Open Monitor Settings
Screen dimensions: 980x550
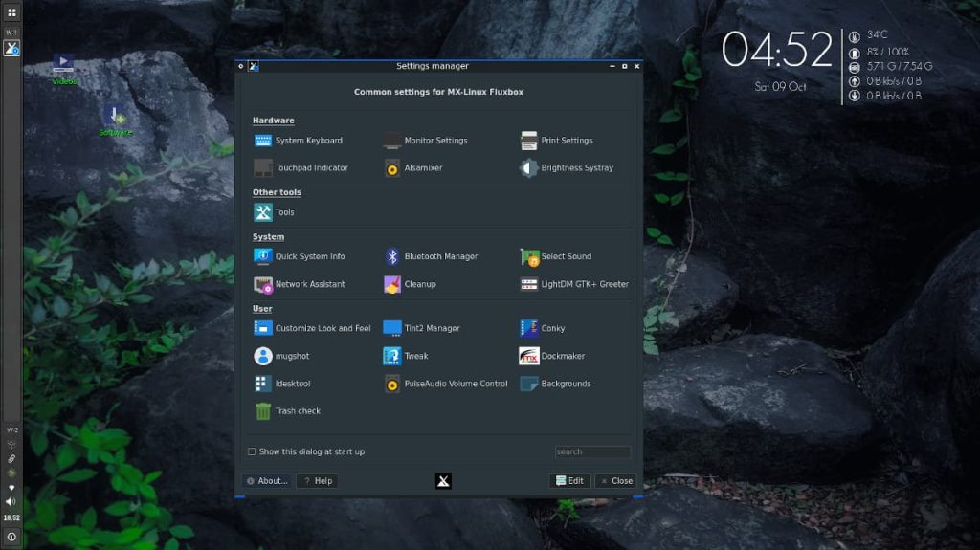(x=426, y=141)
